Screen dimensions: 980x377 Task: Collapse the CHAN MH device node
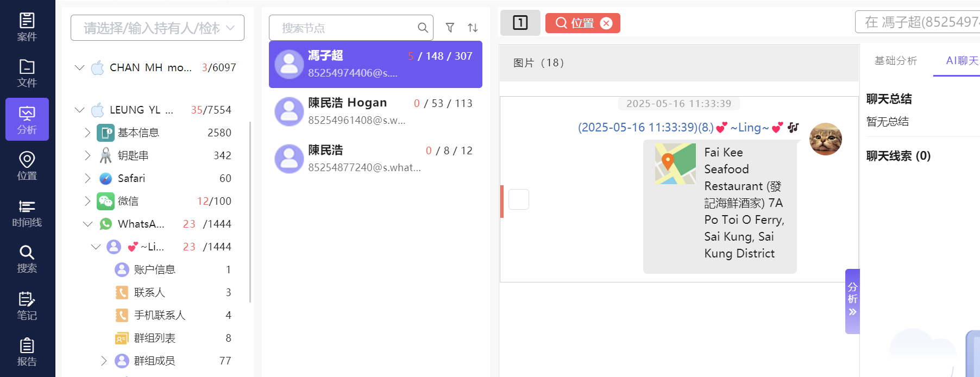[x=80, y=67]
